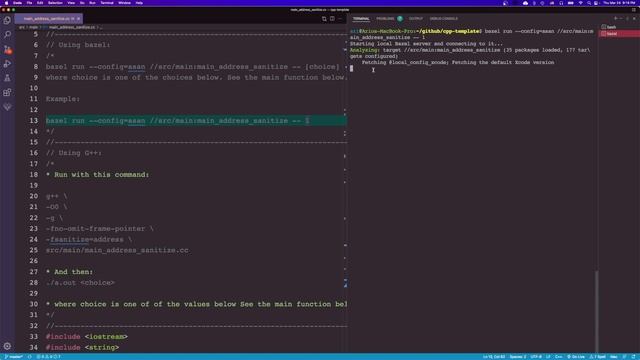Image resolution: width=640 pixels, height=360 pixels.
Task: Close the main_address_sanitize.cc editor tab
Action: [78, 19]
